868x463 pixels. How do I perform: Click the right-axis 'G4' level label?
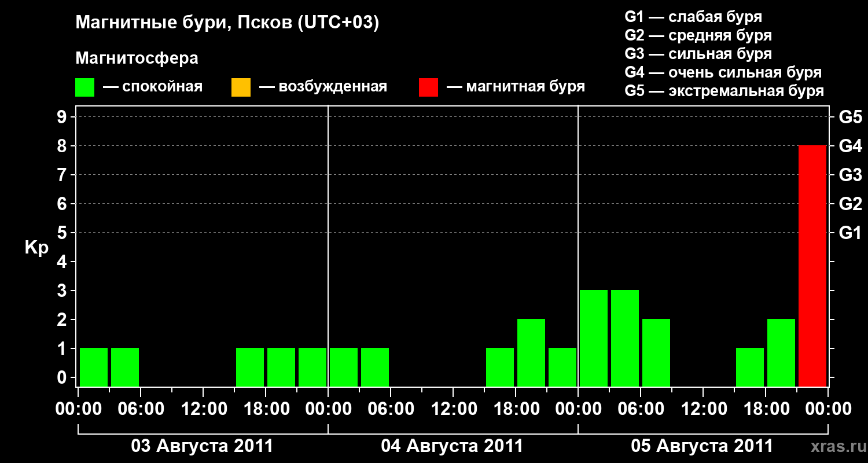[850, 146]
